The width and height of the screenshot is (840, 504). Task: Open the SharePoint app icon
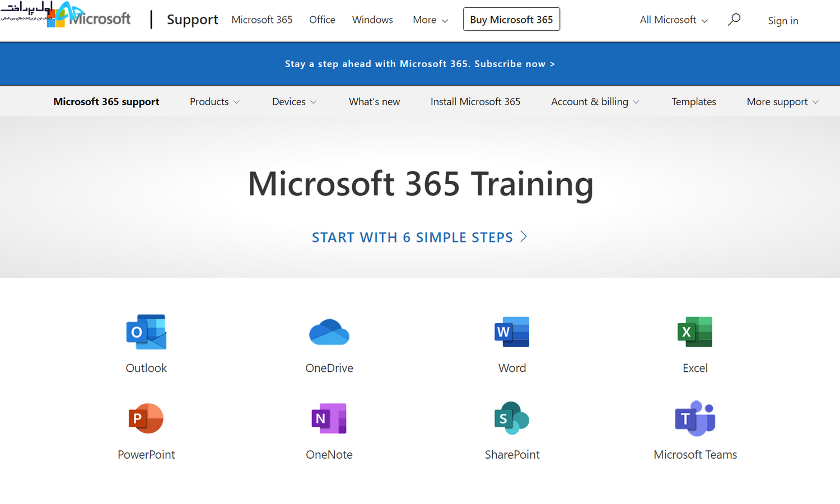click(512, 418)
